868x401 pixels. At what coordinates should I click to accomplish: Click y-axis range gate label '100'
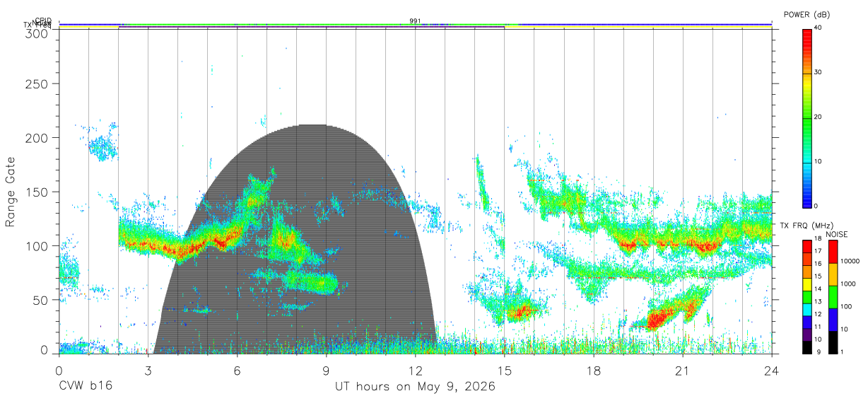[37, 246]
